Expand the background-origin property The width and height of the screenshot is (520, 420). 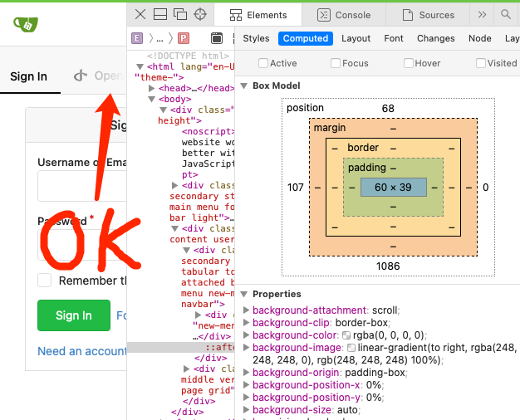[x=246, y=373]
